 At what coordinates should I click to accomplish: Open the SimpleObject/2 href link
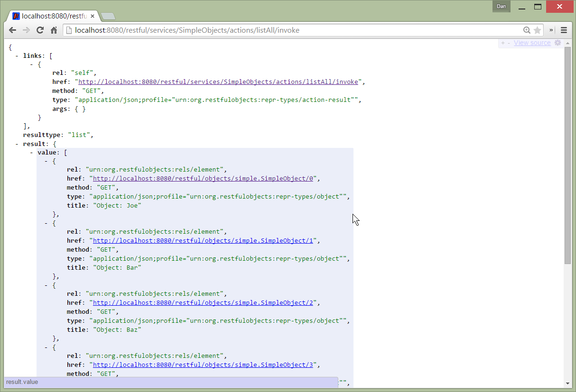(x=203, y=303)
